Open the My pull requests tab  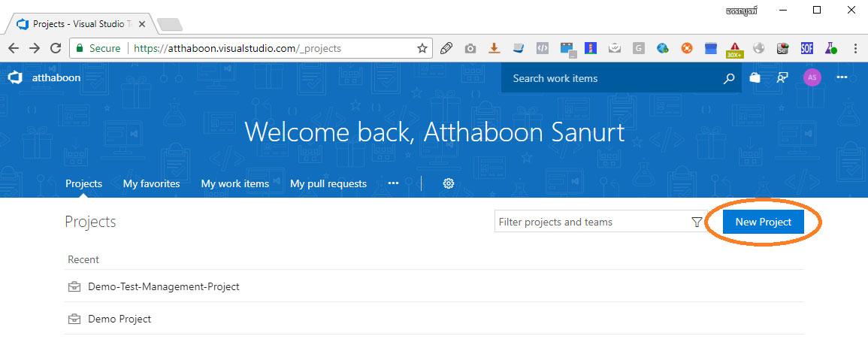coord(328,183)
